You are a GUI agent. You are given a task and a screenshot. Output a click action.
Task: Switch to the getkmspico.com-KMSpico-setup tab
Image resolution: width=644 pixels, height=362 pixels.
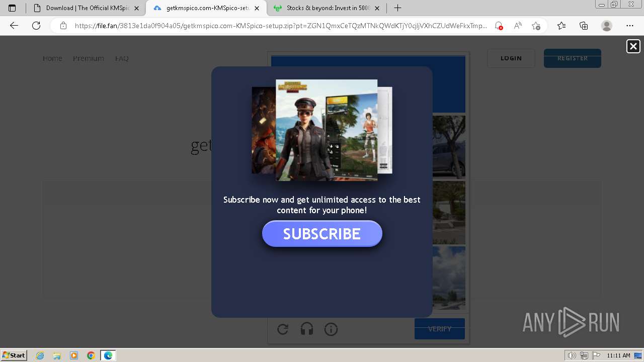[x=206, y=8]
